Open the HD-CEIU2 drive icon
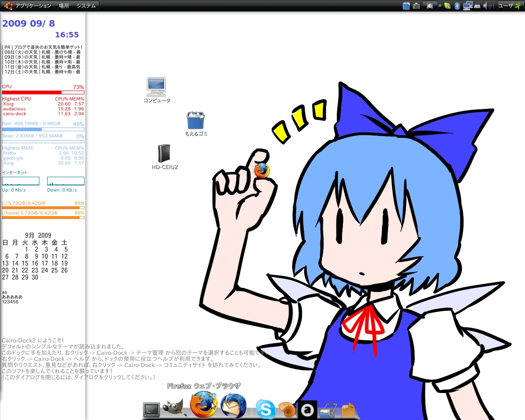The width and height of the screenshot is (525, 420). [x=164, y=157]
